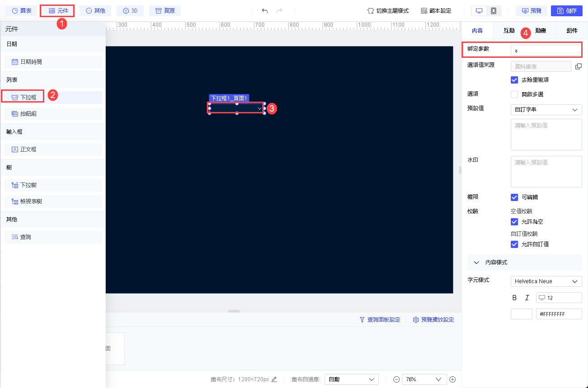588x388 pixels.
Task: Click the 水印 text area
Action: 546,172
